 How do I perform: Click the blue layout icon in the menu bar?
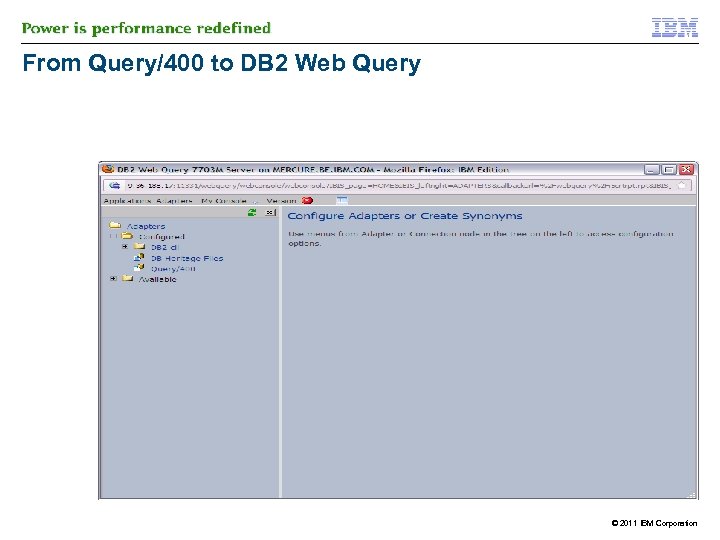coord(342,200)
